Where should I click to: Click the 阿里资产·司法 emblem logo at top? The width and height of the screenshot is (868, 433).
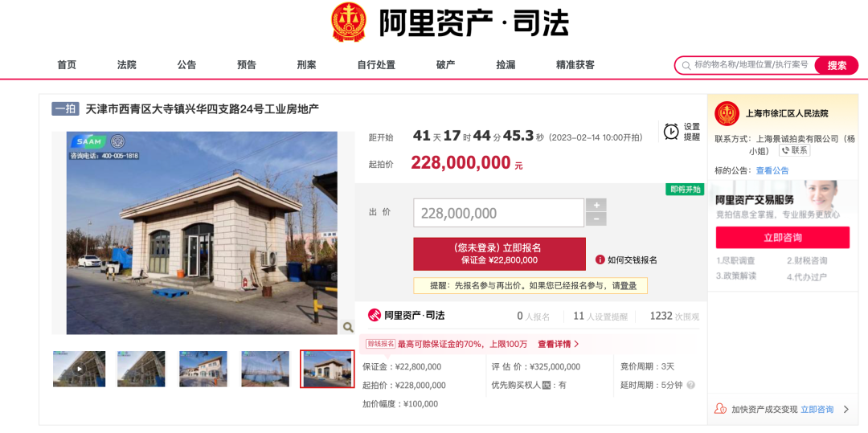coord(349,22)
